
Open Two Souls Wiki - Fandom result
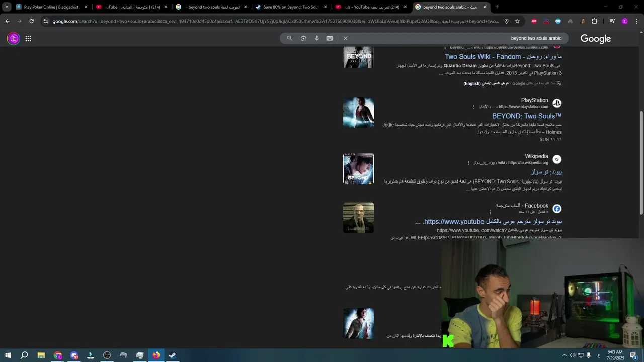[x=503, y=57]
